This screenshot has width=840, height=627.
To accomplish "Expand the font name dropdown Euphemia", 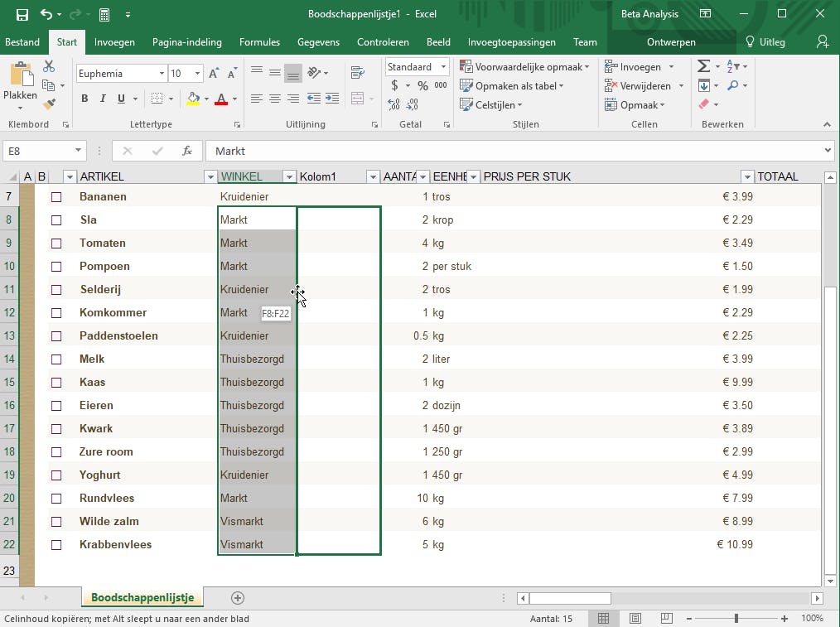I will click(162, 74).
